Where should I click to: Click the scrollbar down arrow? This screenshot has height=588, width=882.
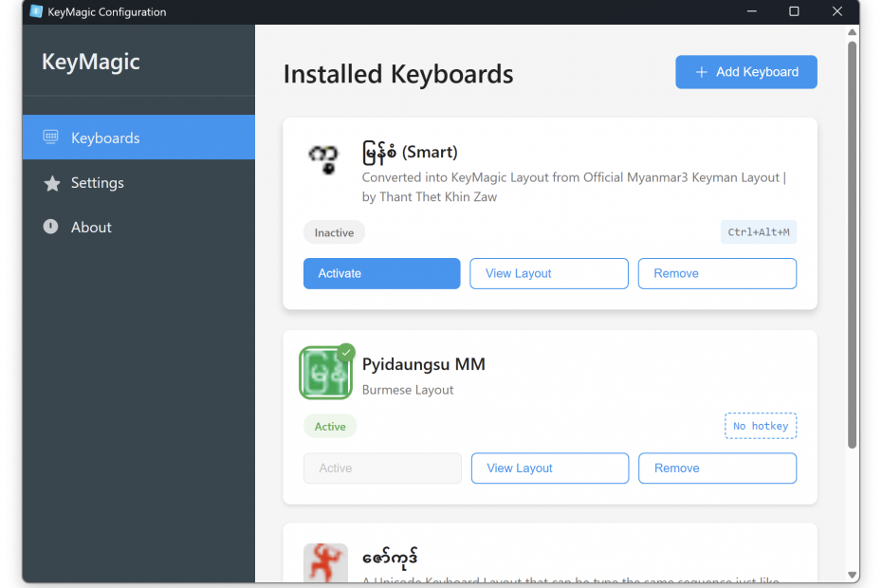(853, 575)
